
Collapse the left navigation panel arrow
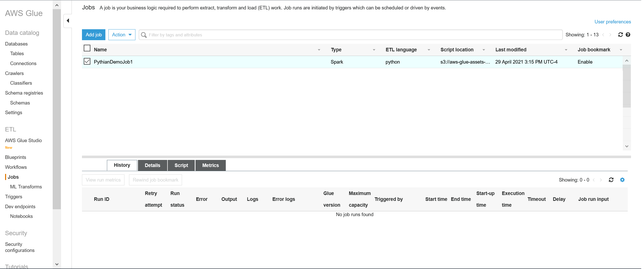(68, 21)
